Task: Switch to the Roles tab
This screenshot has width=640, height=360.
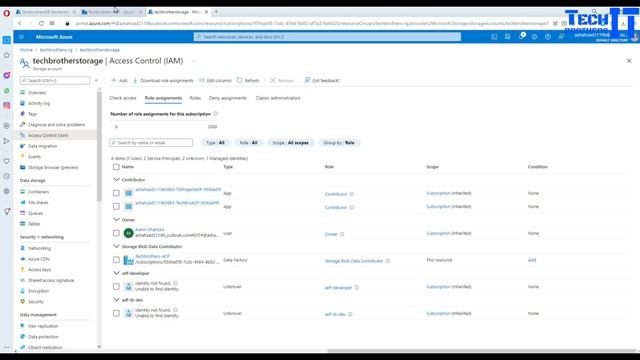Action: (195, 98)
